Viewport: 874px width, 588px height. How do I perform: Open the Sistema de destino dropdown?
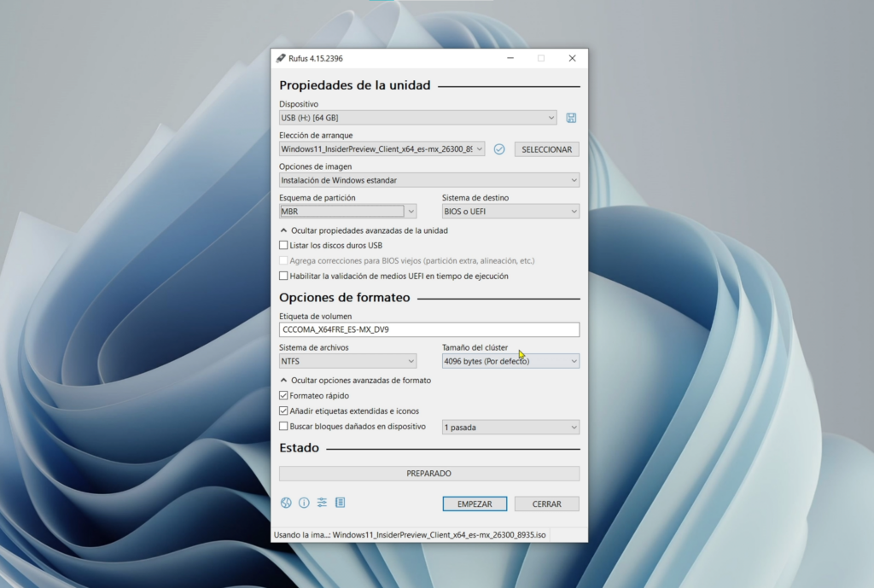coord(510,212)
